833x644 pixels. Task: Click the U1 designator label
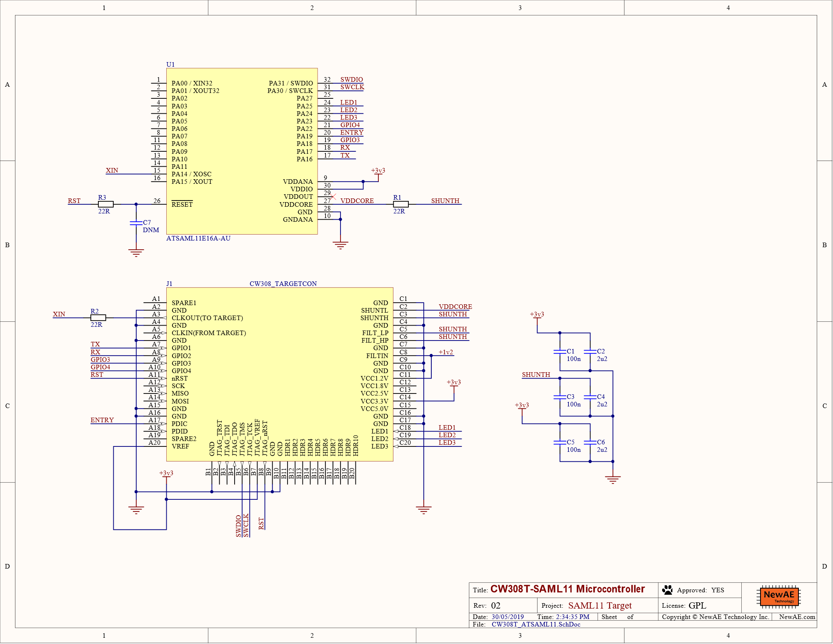[170, 64]
